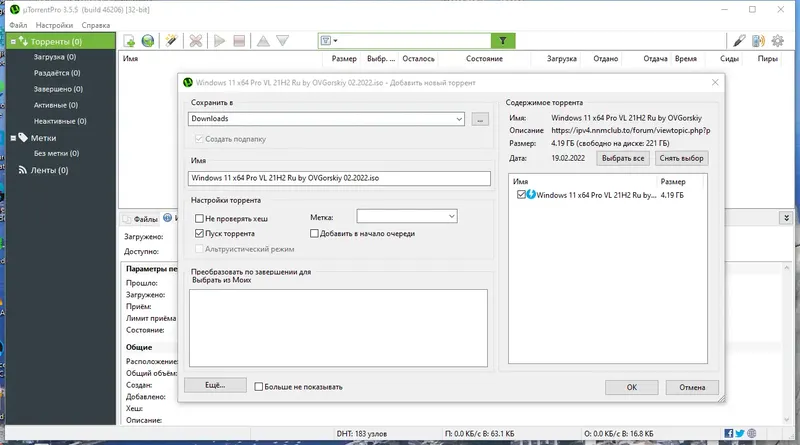Uncheck 'Пуск торрента' checkbox
Screen dimensions: 800x445
199,233
